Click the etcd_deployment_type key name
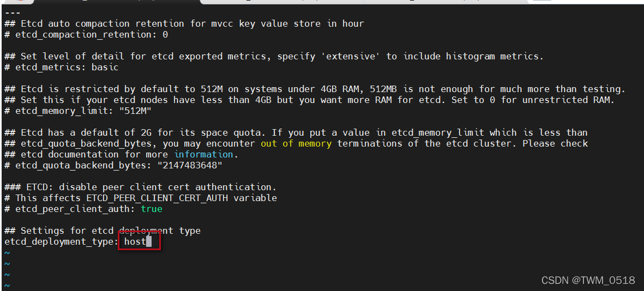This screenshot has width=644, height=291. (60, 241)
